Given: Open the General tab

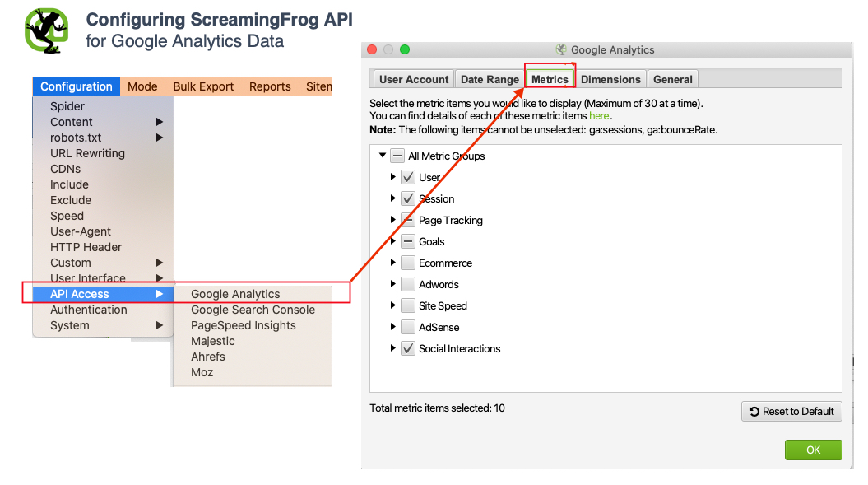Looking at the screenshot, I should [x=672, y=79].
